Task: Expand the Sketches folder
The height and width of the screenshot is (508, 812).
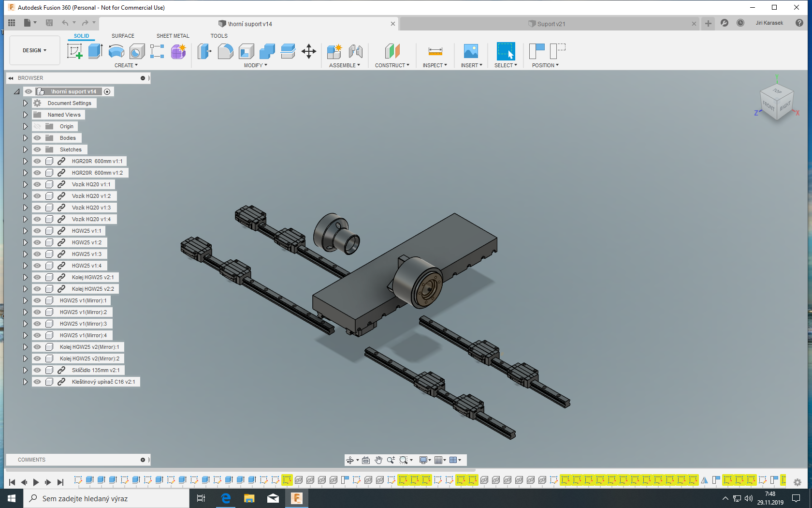Action: [25, 149]
